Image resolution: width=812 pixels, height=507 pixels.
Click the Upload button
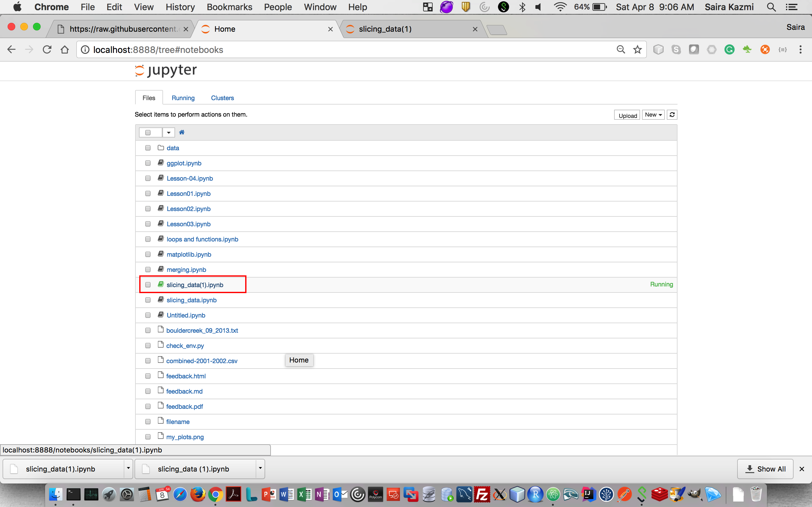627,115
